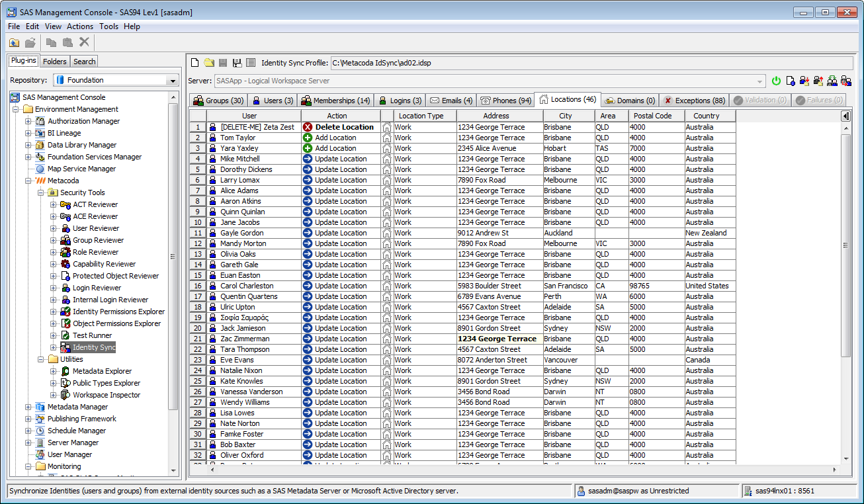The image size is (864, 504).
Task: Click the collapse side panel arrow icon
Action: 846,116
